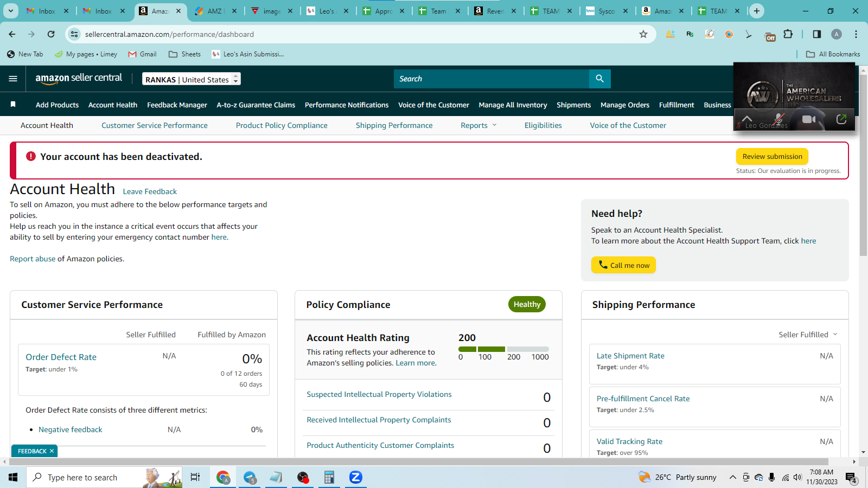Open the All Bookmarks folder
This screenshot has height=488, width=868.
(x=833, y=54)
